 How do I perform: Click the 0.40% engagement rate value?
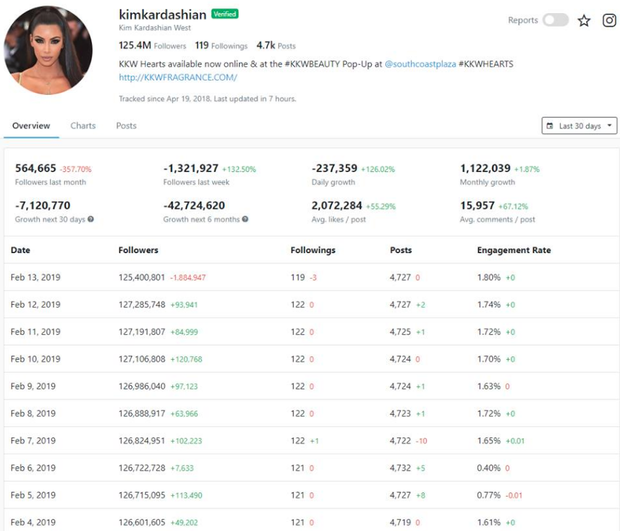coord(489,468)
